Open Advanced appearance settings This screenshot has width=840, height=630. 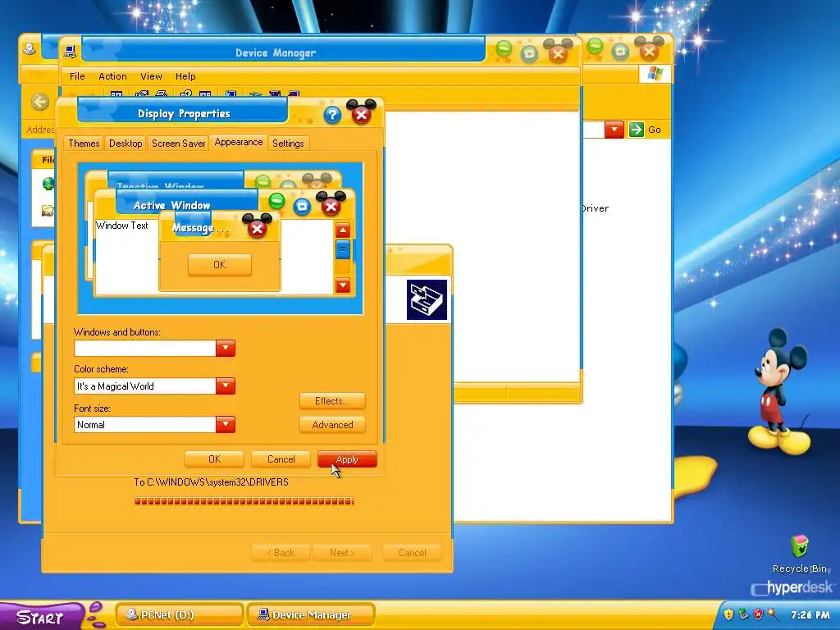click(x=332, y=425)
